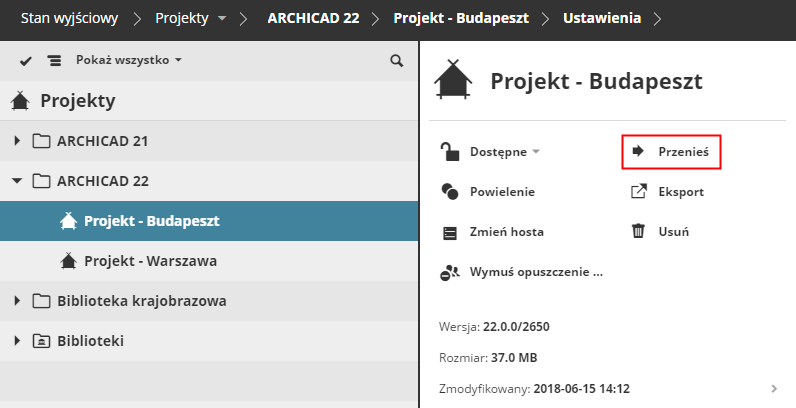Open the Dostępne status dropdown
The width and height of the screenshot is (796, 408).
pyautogui.click(x=505, y=151)
